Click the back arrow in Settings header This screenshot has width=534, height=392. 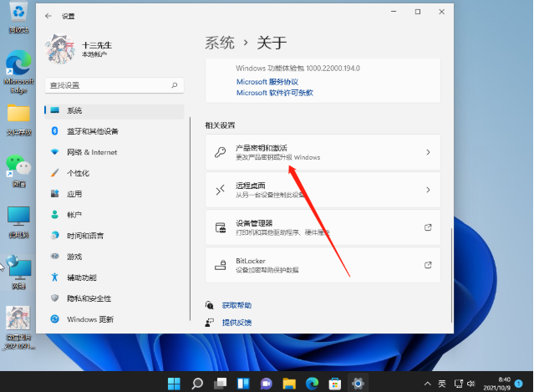pyautogui.click(x=48, y=15)
